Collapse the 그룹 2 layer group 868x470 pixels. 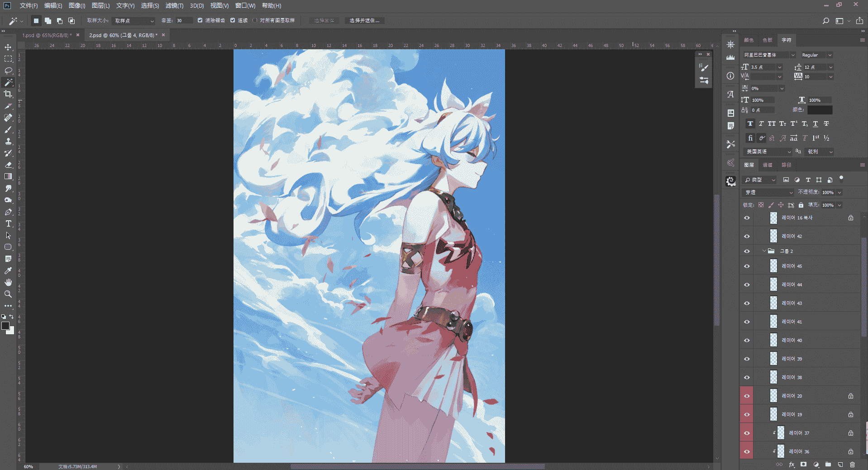[x=764, y=251]
